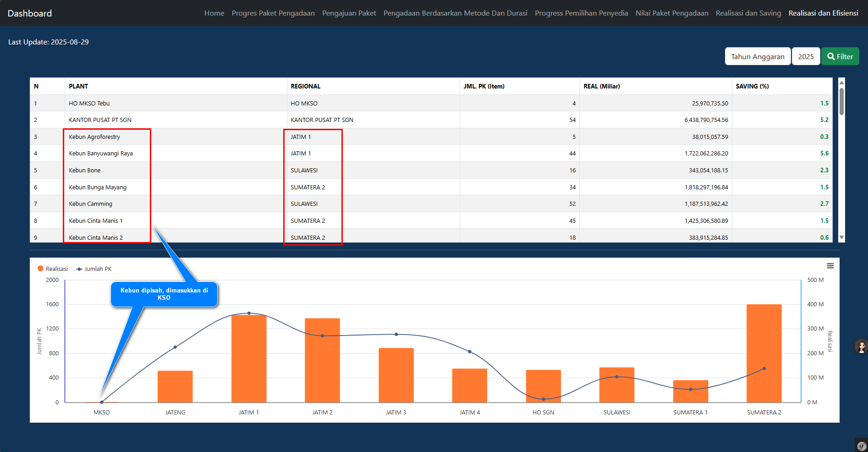Click the table scrollbar up arrow
Image resolution: width=868 pixels, height=452 pixels.
click(x=841, y=82)
